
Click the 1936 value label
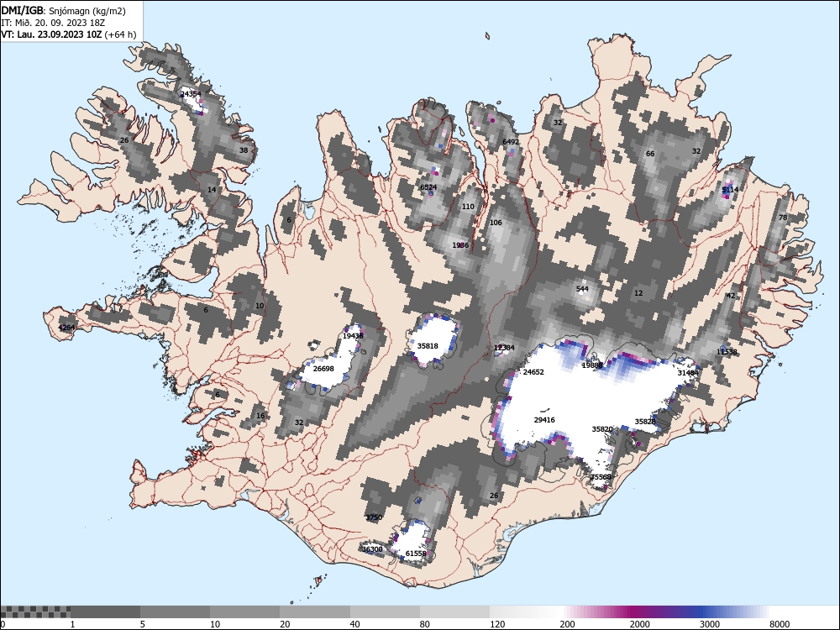460,245
